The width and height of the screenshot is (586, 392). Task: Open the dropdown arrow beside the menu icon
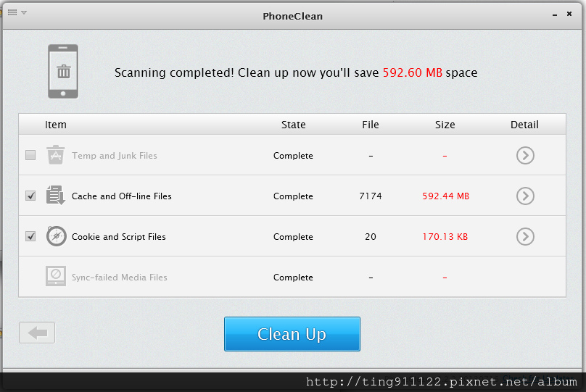24,13
